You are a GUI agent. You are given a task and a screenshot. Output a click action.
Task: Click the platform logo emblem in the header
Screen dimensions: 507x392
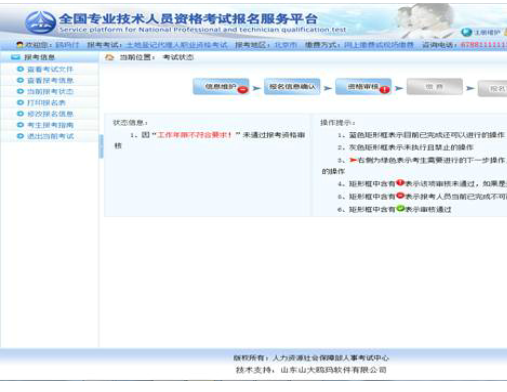click(40, 22)
